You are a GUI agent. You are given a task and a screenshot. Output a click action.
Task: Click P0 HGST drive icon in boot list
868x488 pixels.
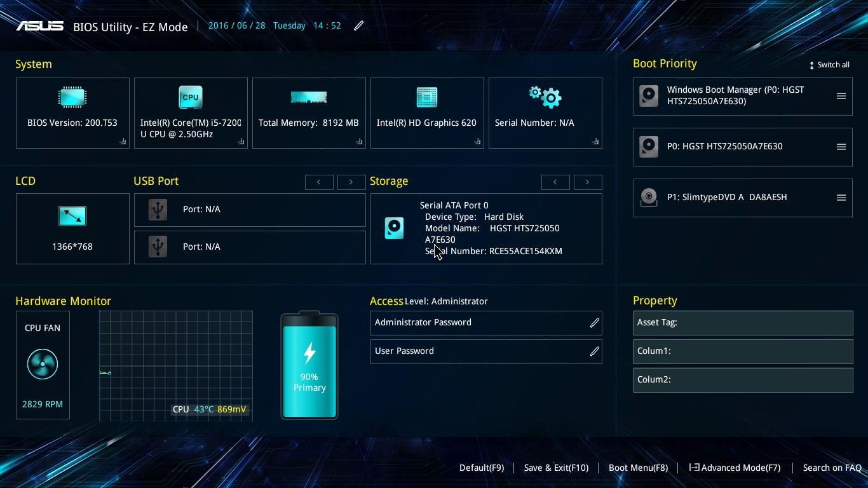pos(649,147)
